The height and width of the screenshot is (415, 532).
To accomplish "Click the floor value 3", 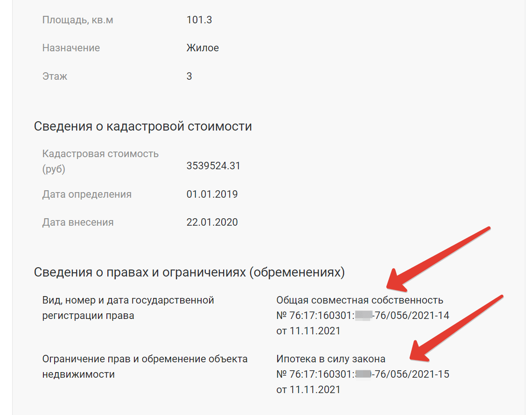I will point(189,76).
